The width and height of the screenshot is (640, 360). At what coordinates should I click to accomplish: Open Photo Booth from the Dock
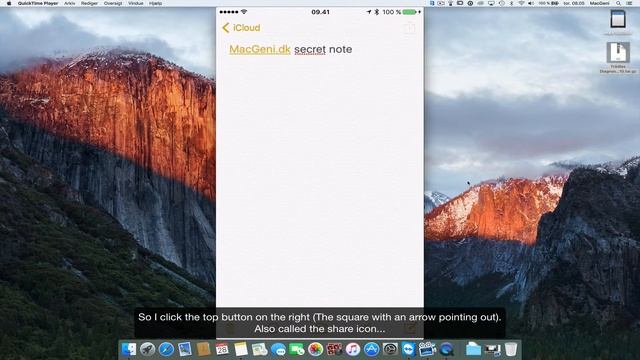click(x=334, y=349)
